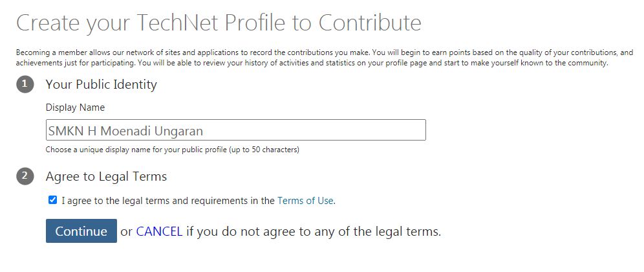This screenshot has width=644, height=272.
Task: Click the 'I agree to the legal terms' label text
Action: pos(199,201)
